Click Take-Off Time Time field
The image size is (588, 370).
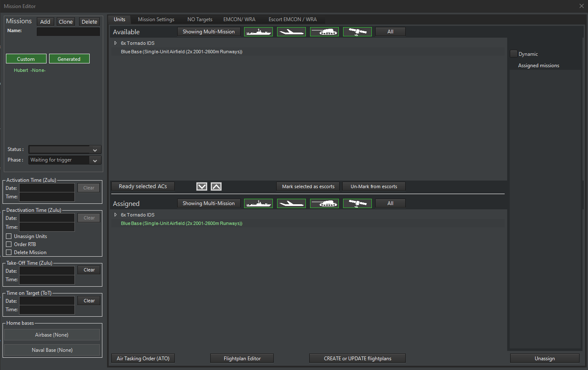[47, 280]
